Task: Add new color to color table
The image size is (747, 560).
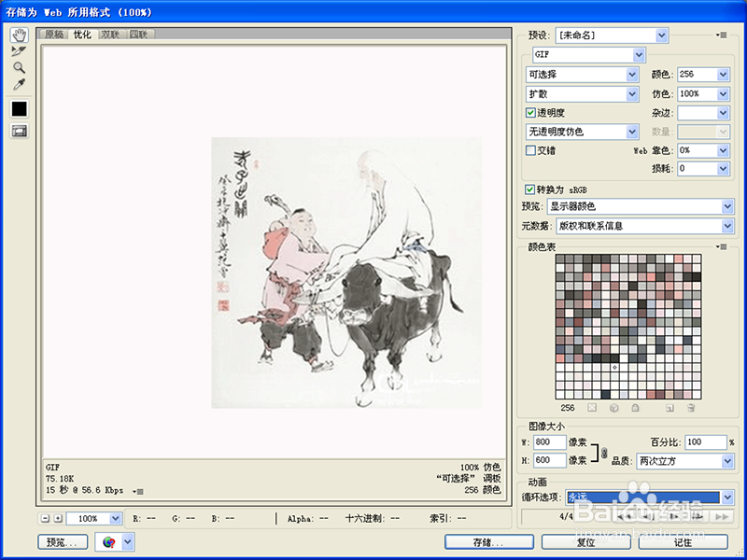Action: pos(669,408)
